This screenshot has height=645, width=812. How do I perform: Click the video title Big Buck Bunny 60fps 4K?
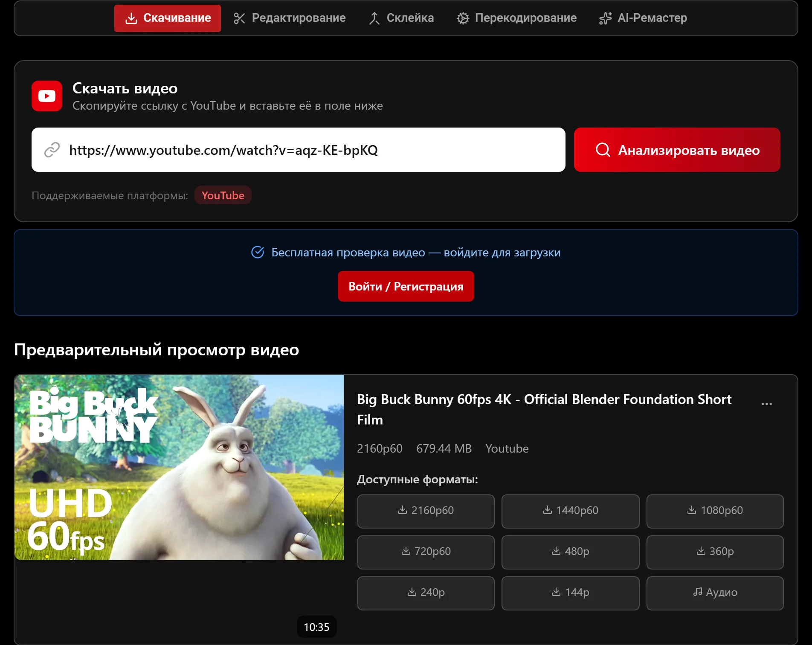coord(544,410)
